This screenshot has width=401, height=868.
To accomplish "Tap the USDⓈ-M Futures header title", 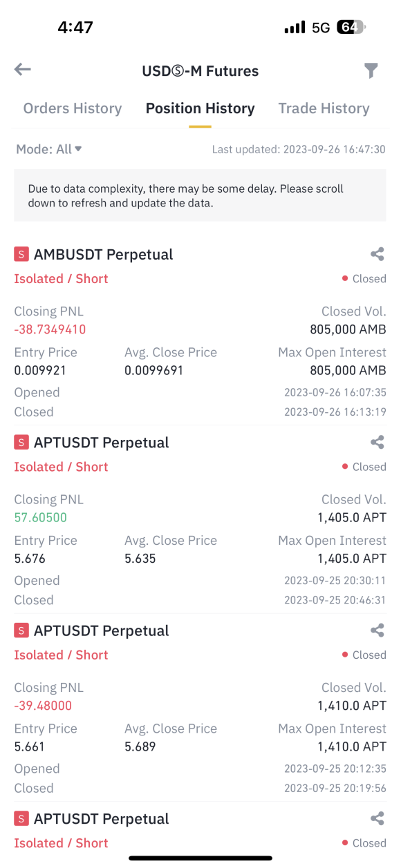I will pyautogui.click(x=200, y=70).
